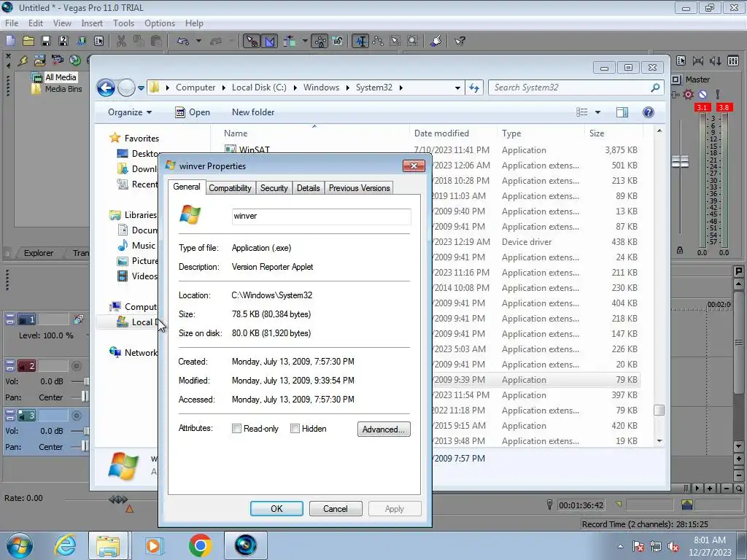Click the winver file name input field

point(321,216)
